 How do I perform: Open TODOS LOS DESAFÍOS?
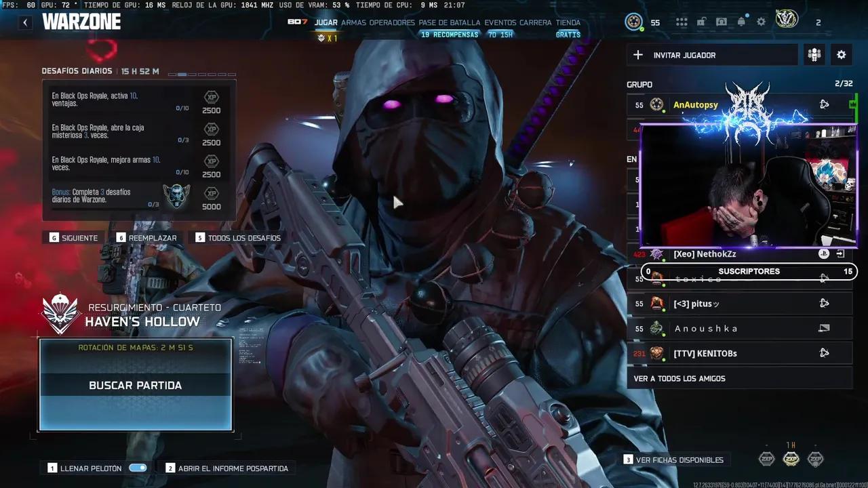tap(238, 238)
